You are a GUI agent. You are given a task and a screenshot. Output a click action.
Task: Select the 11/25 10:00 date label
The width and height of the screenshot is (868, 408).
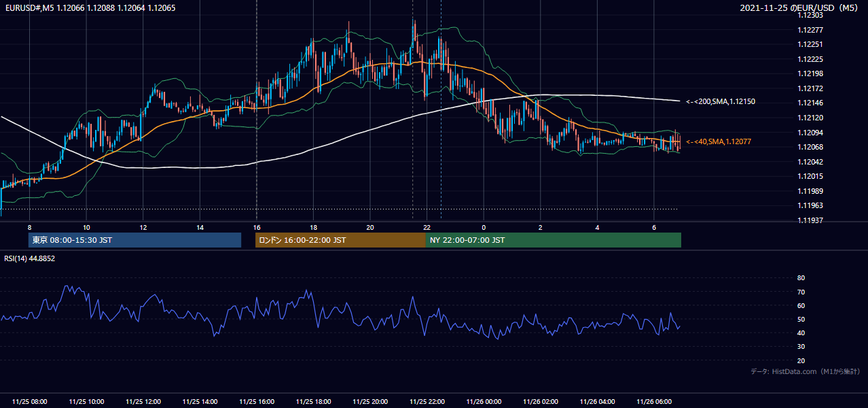tap(86, 402)
